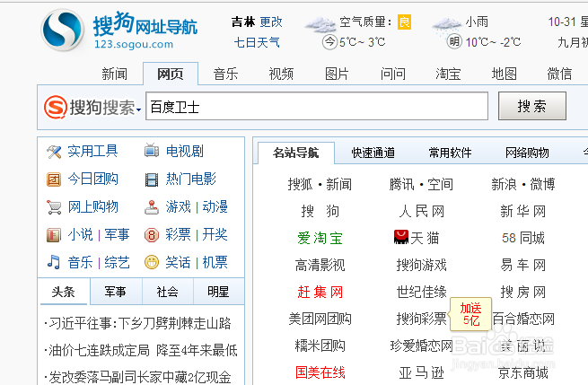
Task: Open the 京东商城 link
Action: click(x=523, y=372)
